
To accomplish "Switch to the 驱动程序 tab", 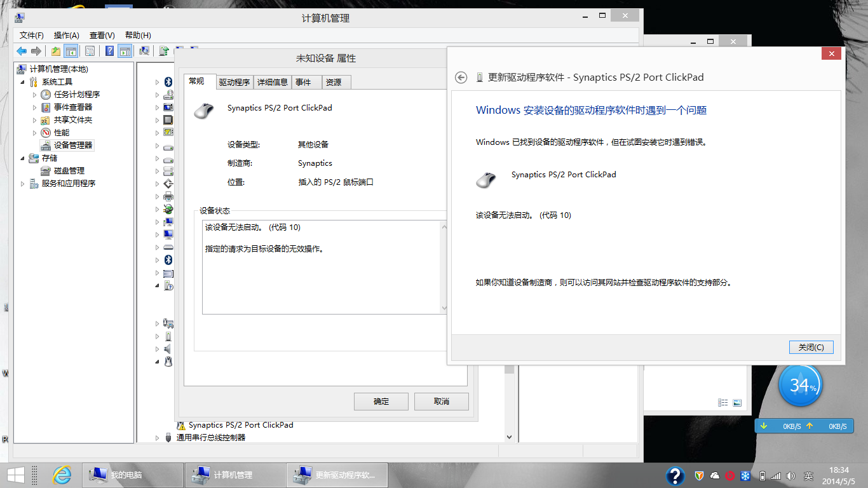I will point(234,82).
